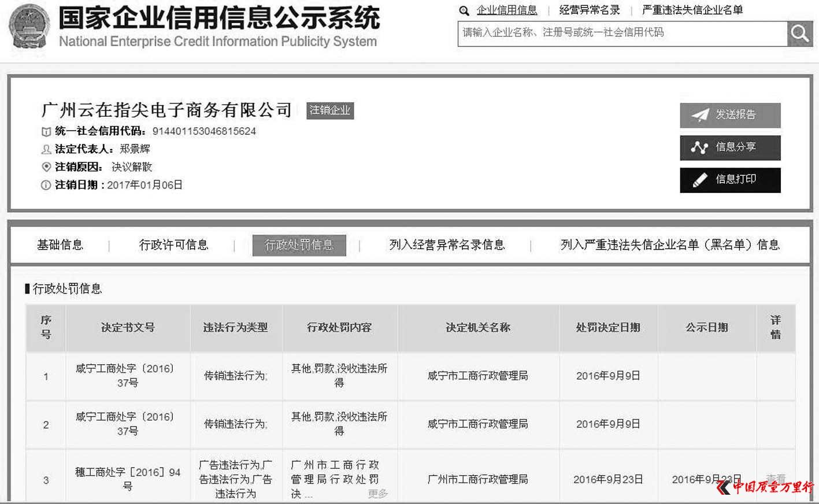Click row 3 authority 广州市工商行政管理局
819x504 pixels.
coord(478,479)
